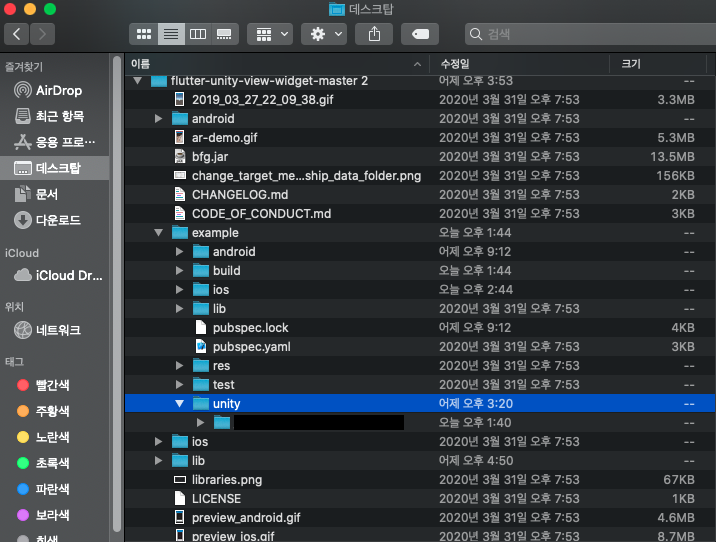Image resolution: width=716 pixels, height=542 pixels.
Task: Select the CHANGELOG.md file icon
Action: click(180, 195)
